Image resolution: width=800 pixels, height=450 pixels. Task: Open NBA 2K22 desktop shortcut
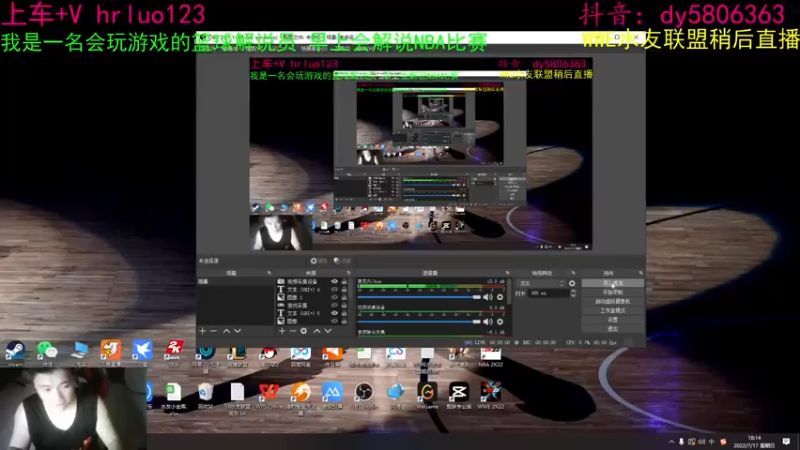pos(490,357)
